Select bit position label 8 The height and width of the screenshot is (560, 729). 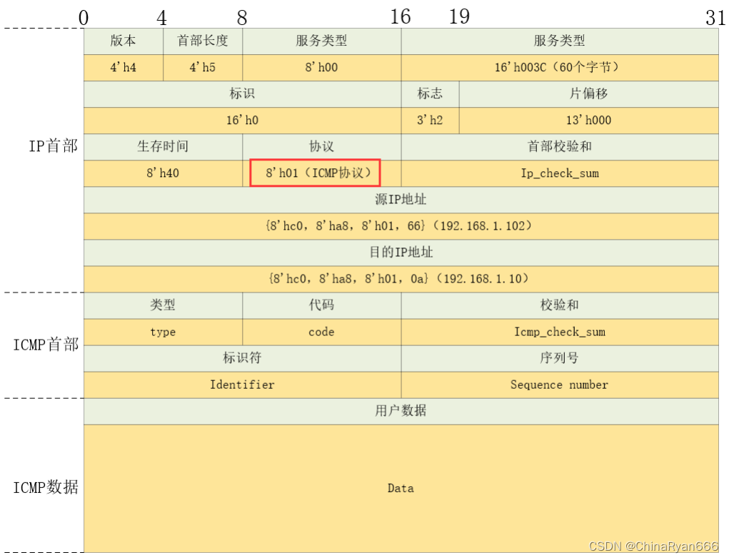click(242, 18)
